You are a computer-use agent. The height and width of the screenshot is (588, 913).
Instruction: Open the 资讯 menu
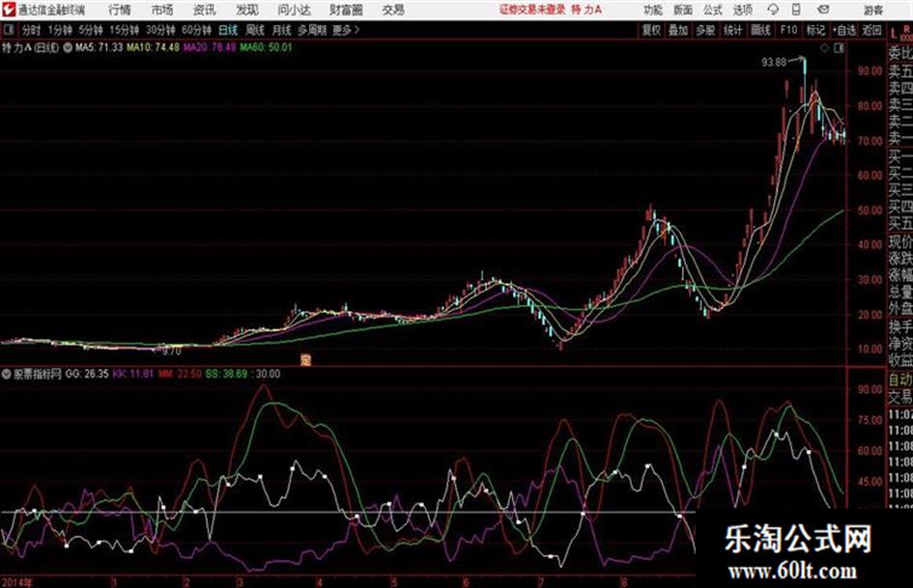click(204, 10)
